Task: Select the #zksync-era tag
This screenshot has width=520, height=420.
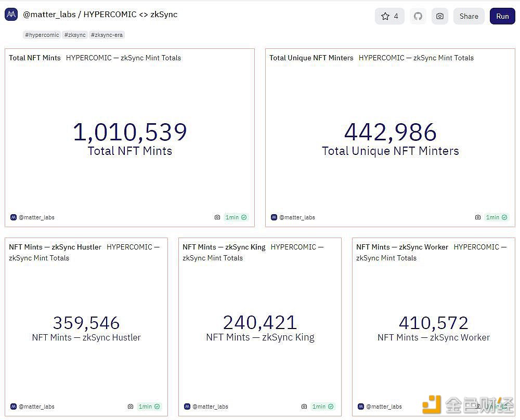Action: [107, 35]
